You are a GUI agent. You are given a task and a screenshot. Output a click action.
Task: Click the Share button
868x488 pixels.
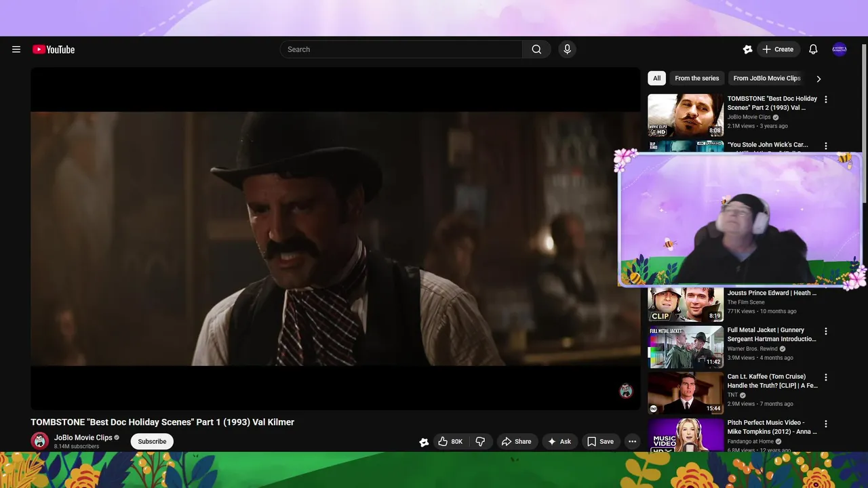coord(516,441)
